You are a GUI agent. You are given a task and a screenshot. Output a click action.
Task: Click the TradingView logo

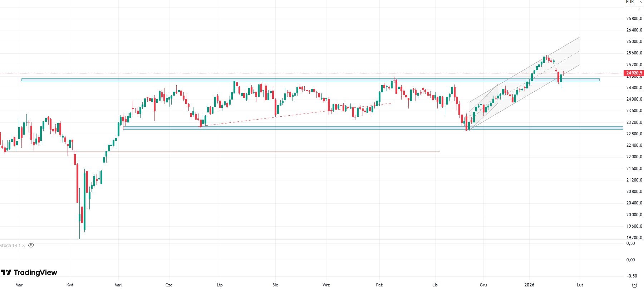[x=29, y=273]
